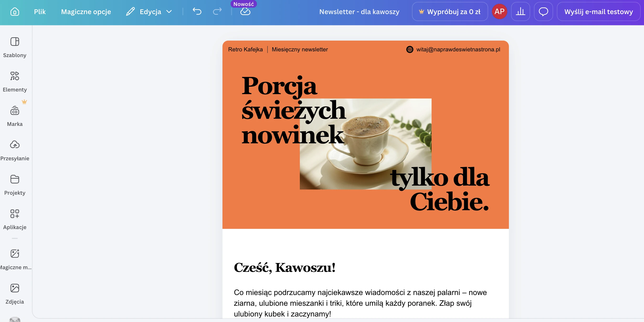Open the Elementy panel
The width and height of the screenshot is (644, 322).
[15, 82]
